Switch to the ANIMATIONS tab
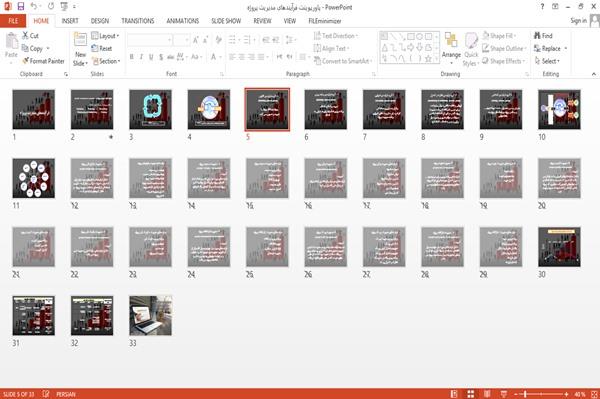600x399 pixels. coord(183,21)
